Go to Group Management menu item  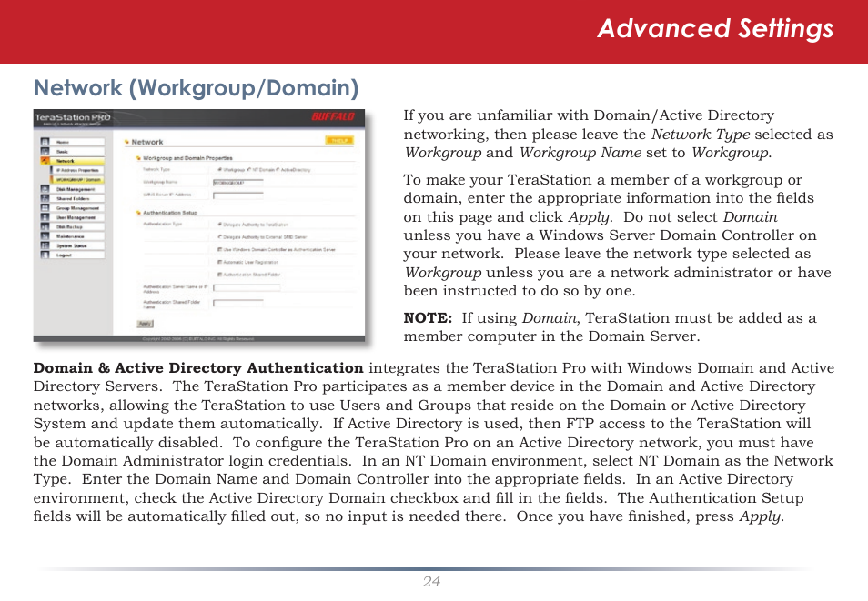tap(77, 208)
